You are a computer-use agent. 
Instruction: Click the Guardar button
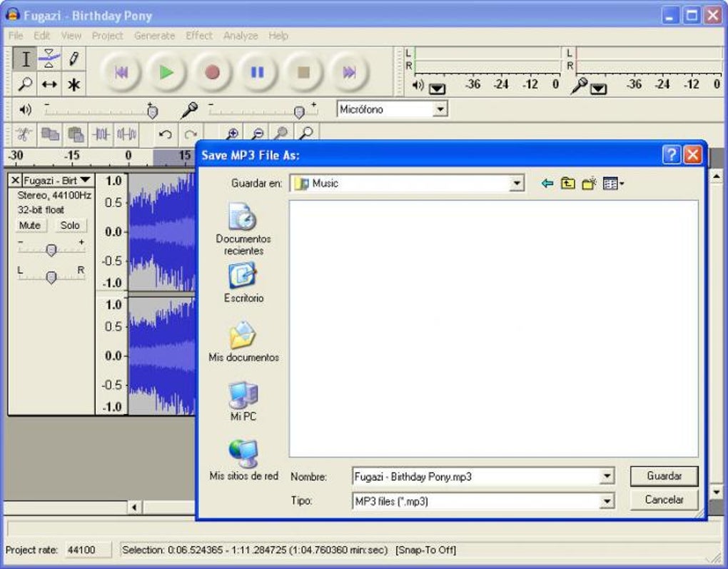pyautogui.click(x=664, y=476)
